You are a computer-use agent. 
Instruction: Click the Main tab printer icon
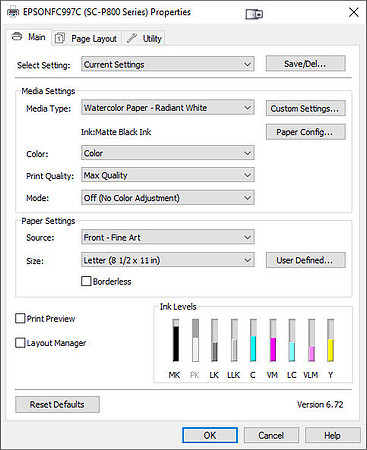[x=17, y=37]
